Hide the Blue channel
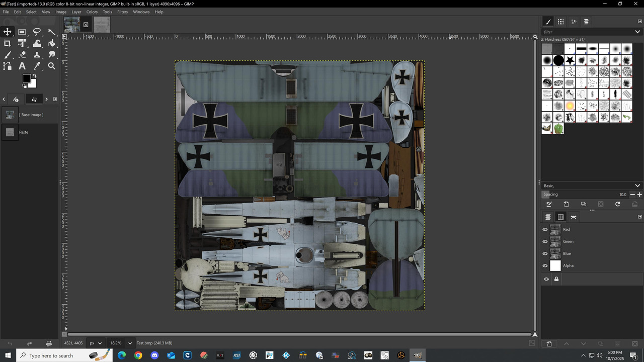 tap(545, 253)
